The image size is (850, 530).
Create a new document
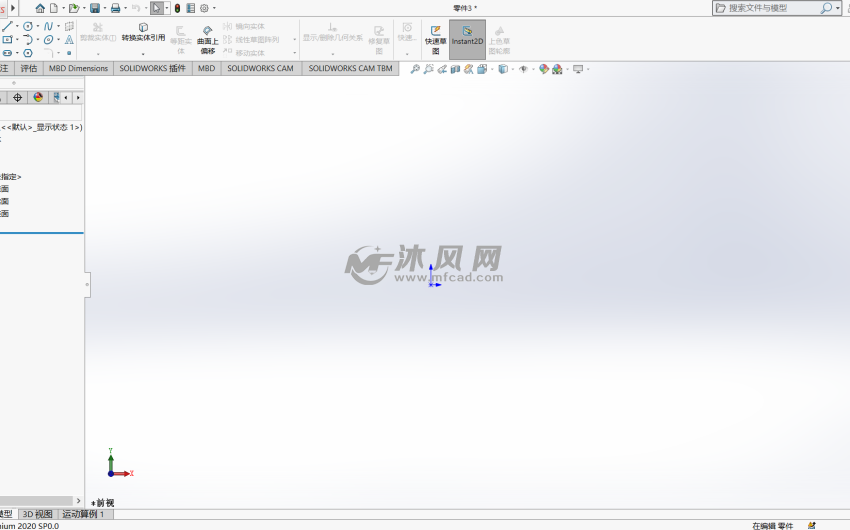pyautogui.click(x=54, y=8)
